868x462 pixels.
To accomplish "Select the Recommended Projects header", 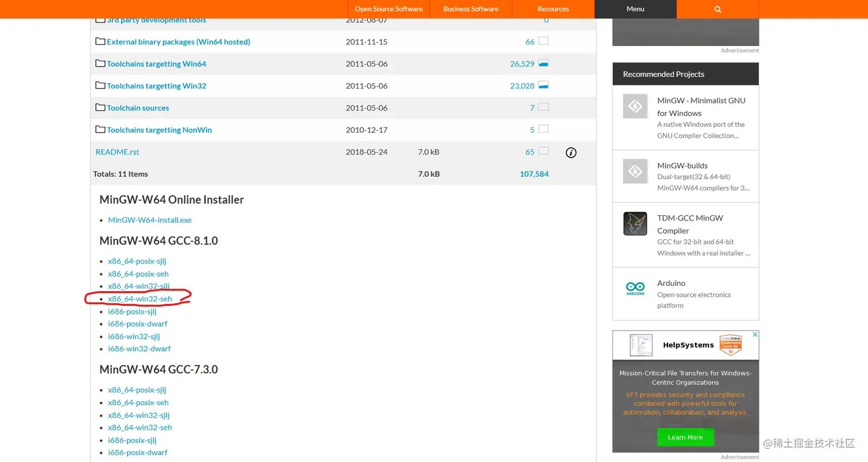I will 664,74.
